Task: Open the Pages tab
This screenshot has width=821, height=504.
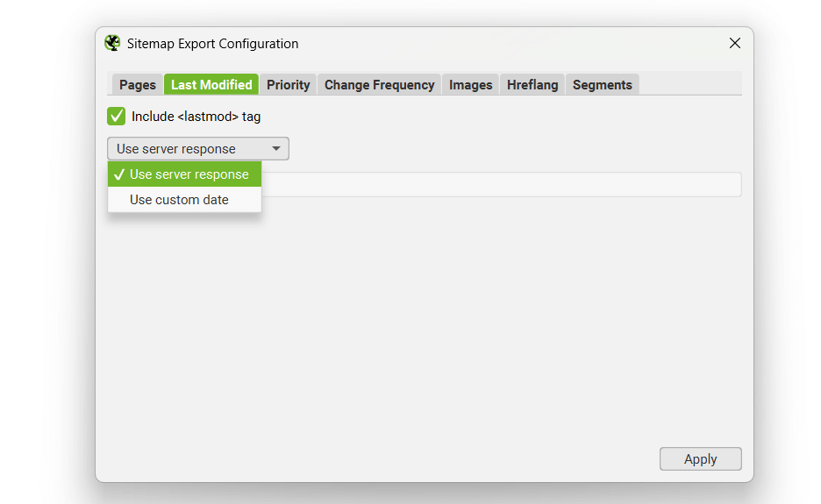Action: [x=137, y=85]
